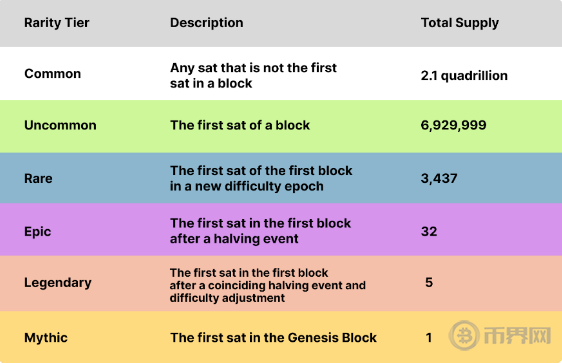
Task: Click the Bitcoin coin watermark logo
Action: (464, 335)
